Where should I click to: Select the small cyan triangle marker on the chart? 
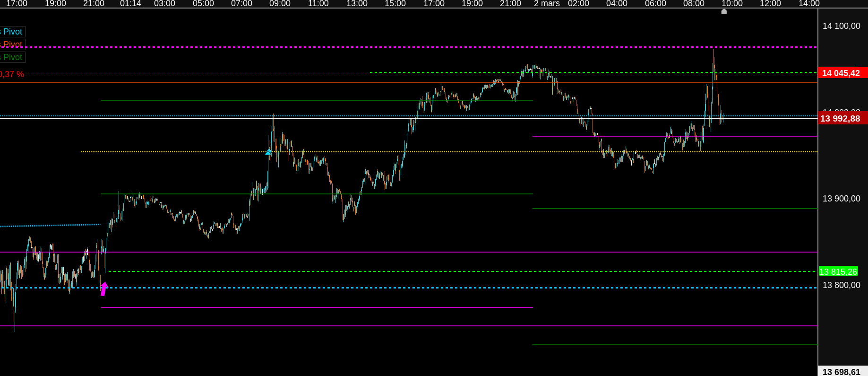coord(268,152)
